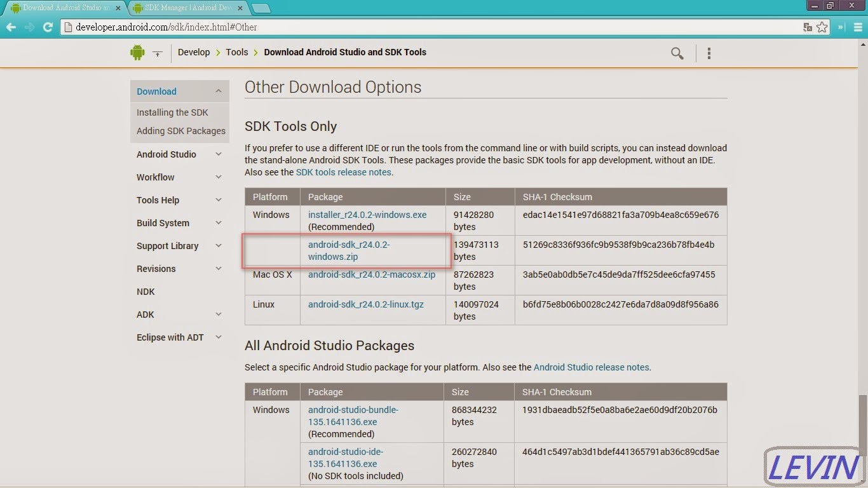Image resolution: width=868 pixels, height=488 pixels.
Task: Download android-studio-ide-135.1641136.exe
Action: (x=346, y=457)
